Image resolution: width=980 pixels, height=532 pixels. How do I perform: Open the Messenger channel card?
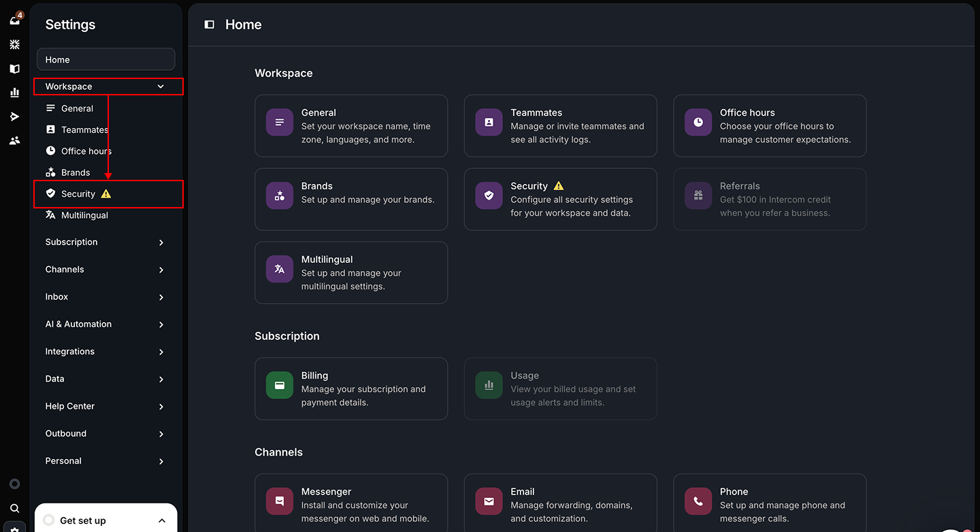click(x=351, y=505)
